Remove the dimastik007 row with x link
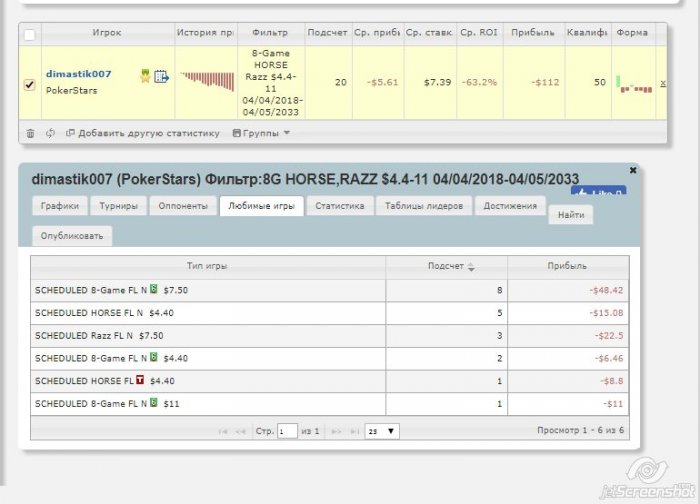This screenshot has width=700, height=504. (x=663, y=83)
